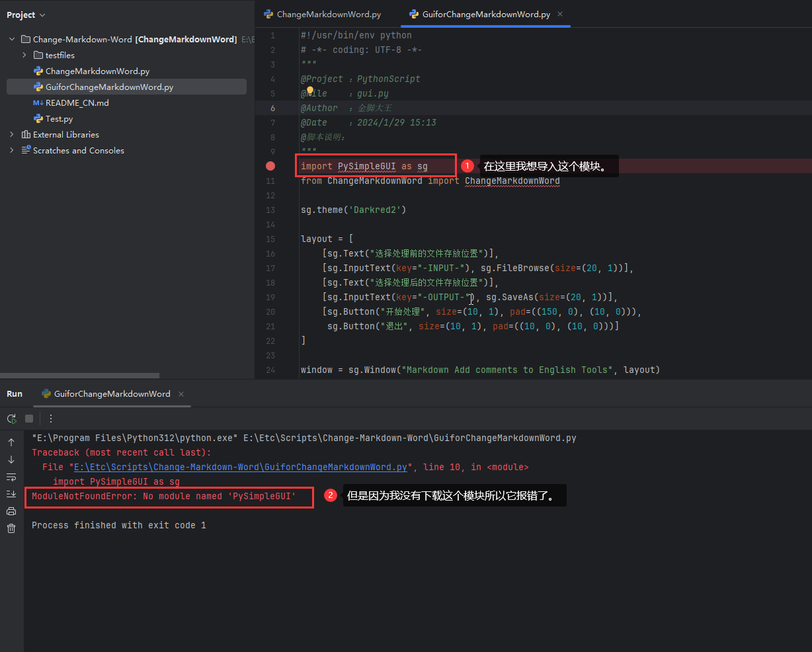This screenshot has width=812, height=652.
Task: Collapse the Change-Markdown-Word project root
Action: pyautogui.click(x=12, y=39)
